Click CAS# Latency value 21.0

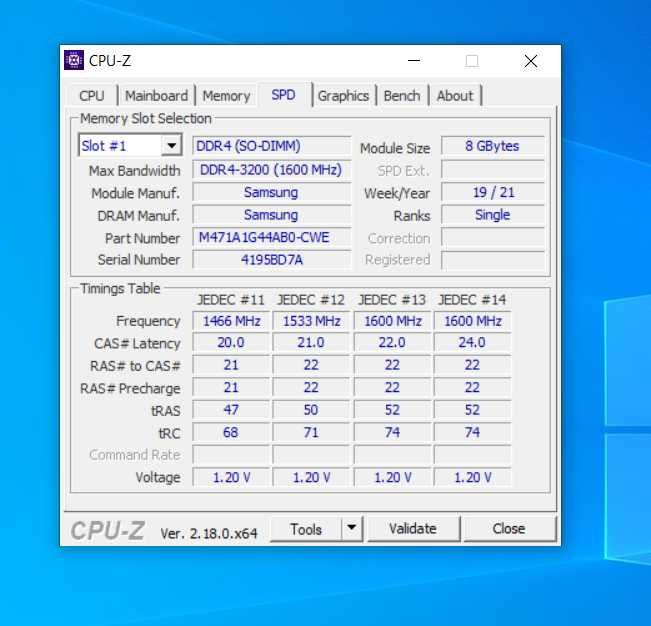311,343
